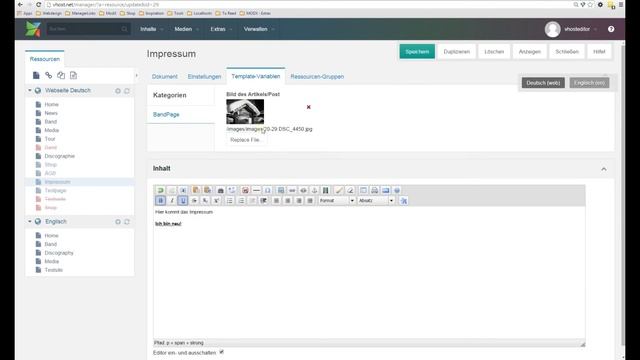640x360 pixels.
Task: Open the Inhalte menu
Action: (x=151, y=29)
